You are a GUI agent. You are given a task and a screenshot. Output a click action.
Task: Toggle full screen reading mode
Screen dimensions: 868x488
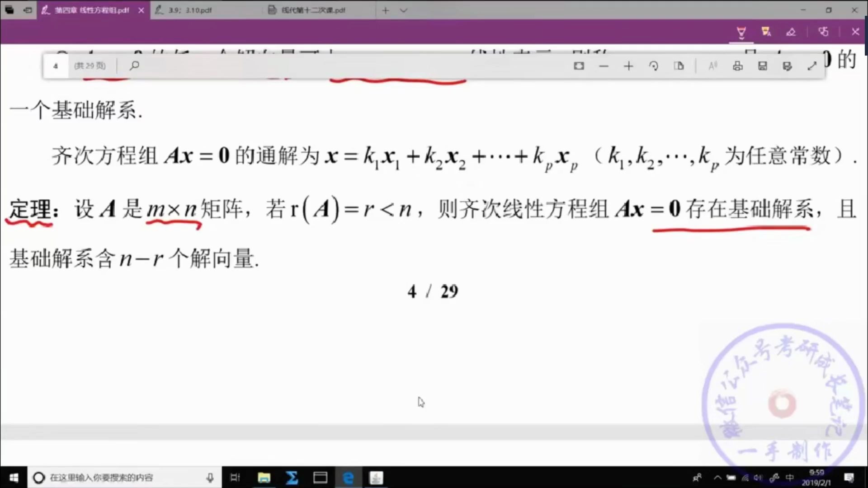pos(812,66)
